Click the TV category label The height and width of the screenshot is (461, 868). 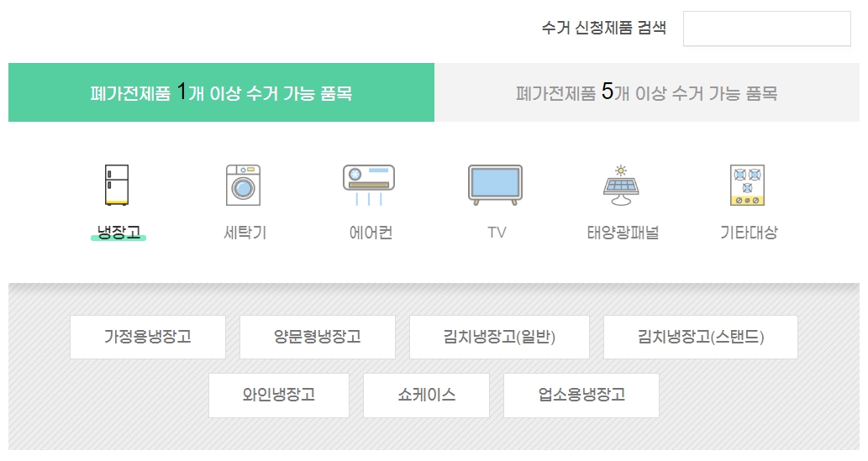pyautogui.click(x=497, y=233)
